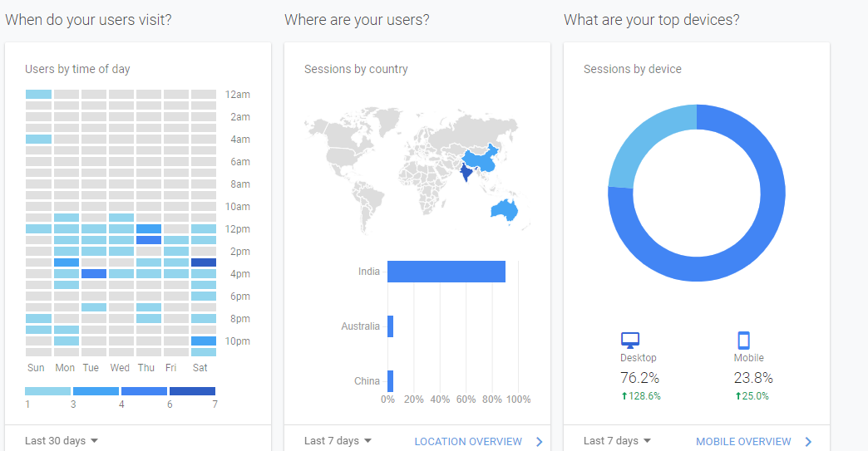Click the dark blue Saturday 3pm heatmap cell
This screenshot has width=868, height=451.
(204, 262)
